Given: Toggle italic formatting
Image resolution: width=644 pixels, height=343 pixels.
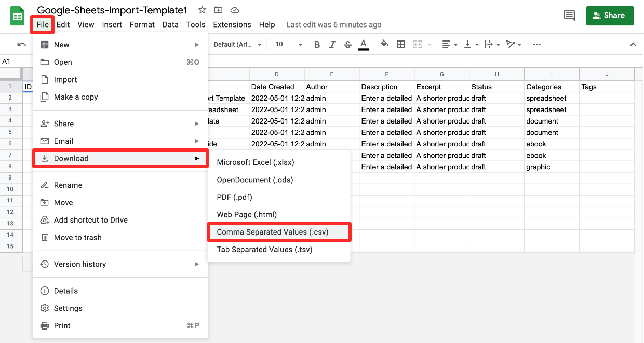Looking at the screenshot, I should (x=332, y=44).
